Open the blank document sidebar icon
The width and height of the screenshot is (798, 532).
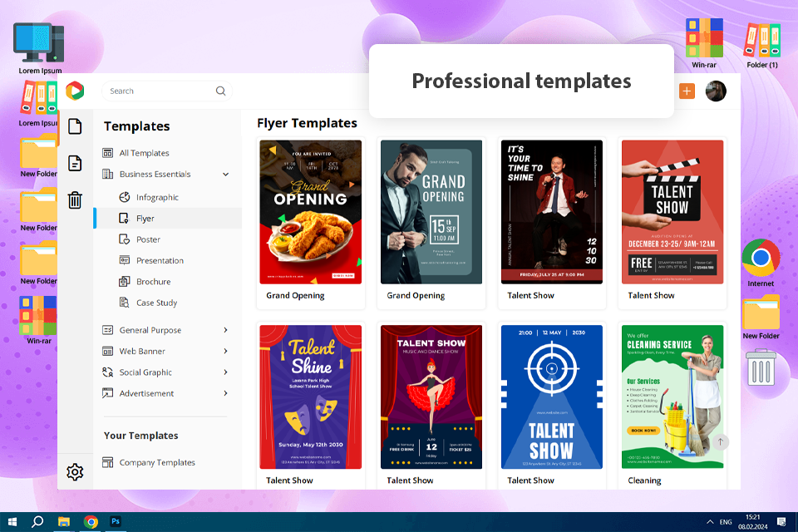coord(75,126)
